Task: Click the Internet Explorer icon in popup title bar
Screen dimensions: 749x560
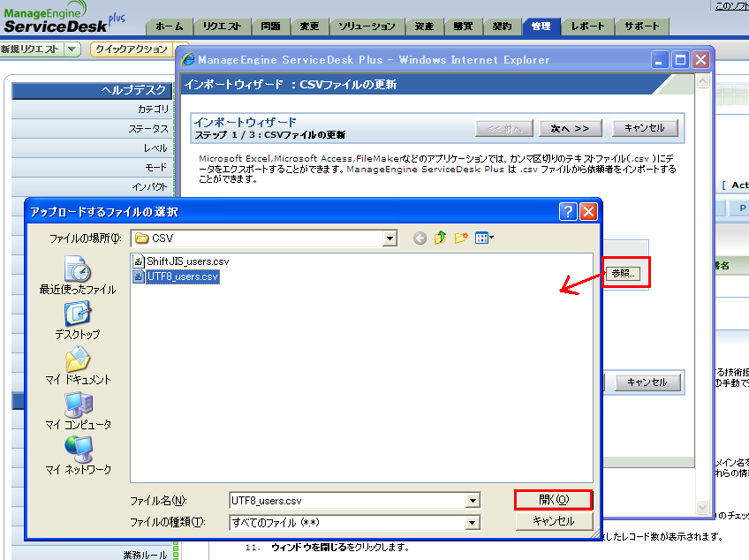Action: (188, 59)
